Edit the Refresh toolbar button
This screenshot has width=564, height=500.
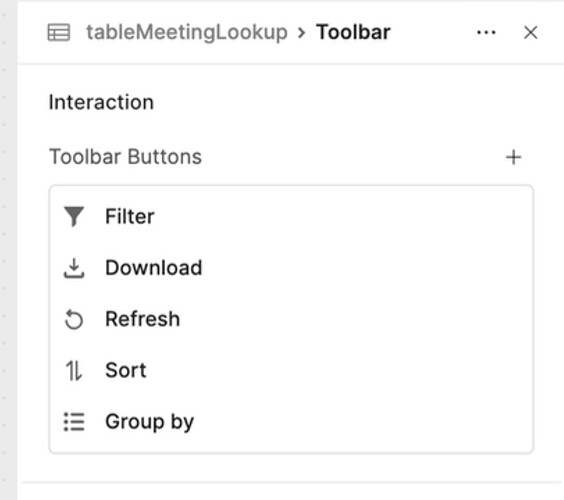click(x=291, y=319)
